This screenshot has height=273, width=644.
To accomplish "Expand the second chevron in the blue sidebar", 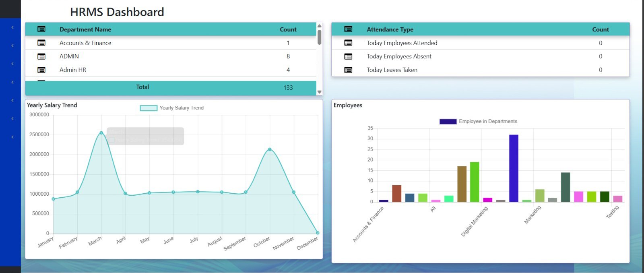I will 12,45.
